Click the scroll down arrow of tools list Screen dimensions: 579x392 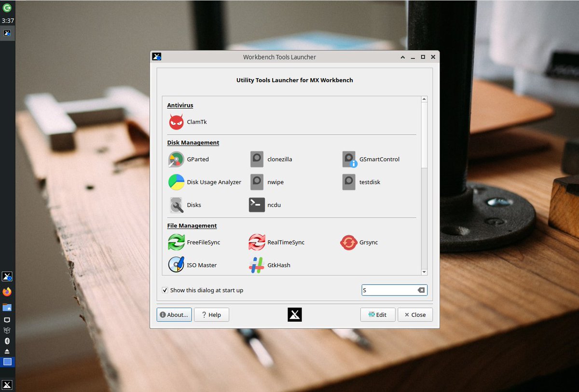pos(424,272)
